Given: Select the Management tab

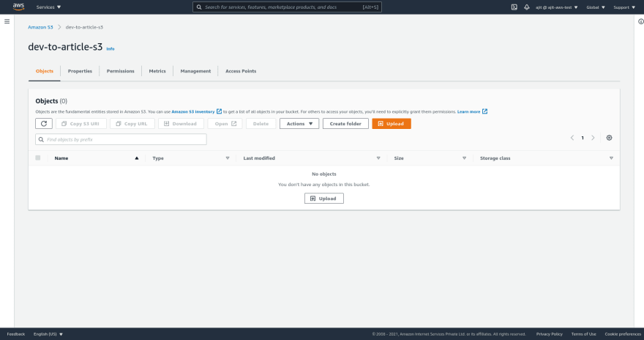Looking at the screenshot, I should (x=195, y=71).
